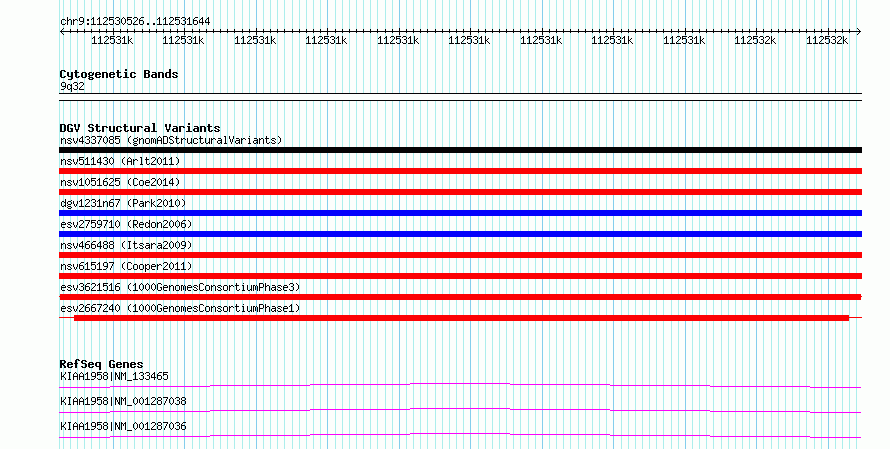Click the red bar under nsv466488

tap(460, 255)
